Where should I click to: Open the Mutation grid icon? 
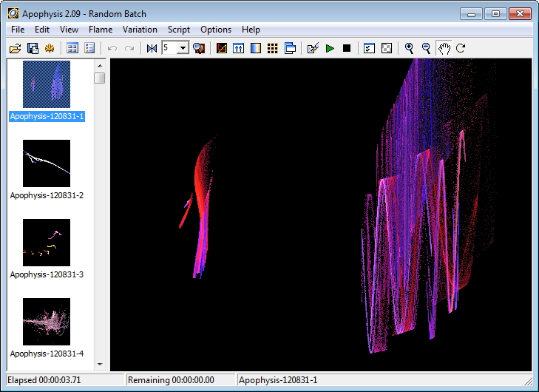click(x=273, y=48)
